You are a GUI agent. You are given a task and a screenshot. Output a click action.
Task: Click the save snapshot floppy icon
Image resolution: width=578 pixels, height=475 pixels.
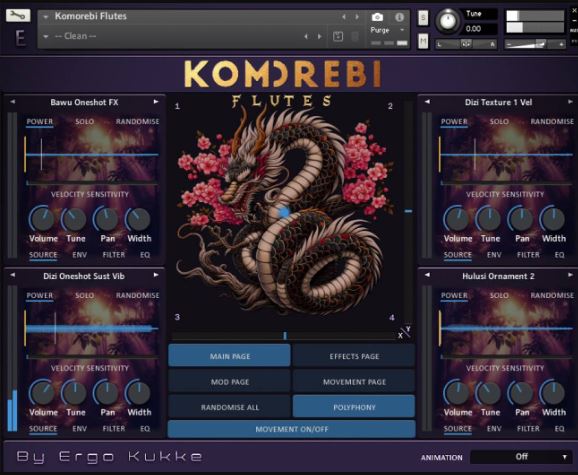click(x=338, y=36)
